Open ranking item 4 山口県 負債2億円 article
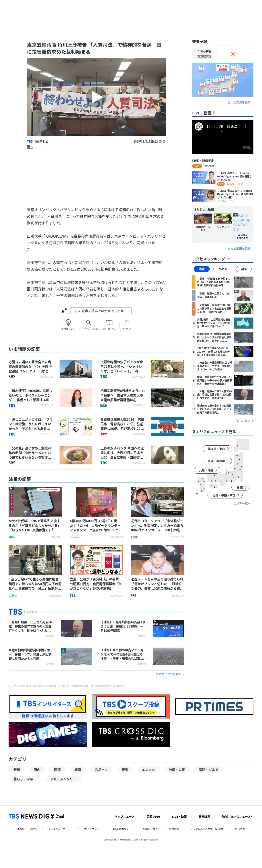This screenshot has height=868, width=262. (x=223, y=323)
